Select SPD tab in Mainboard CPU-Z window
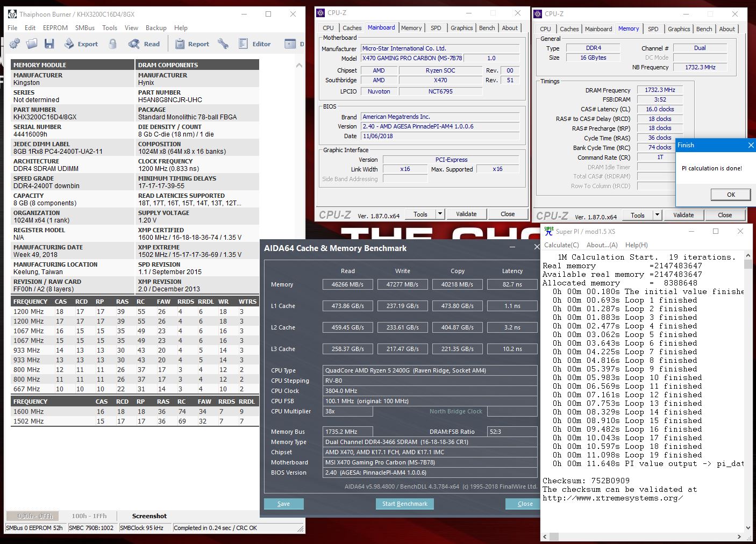Image resolution: width=756 pixels, height=544 pixels. point(436,28)
